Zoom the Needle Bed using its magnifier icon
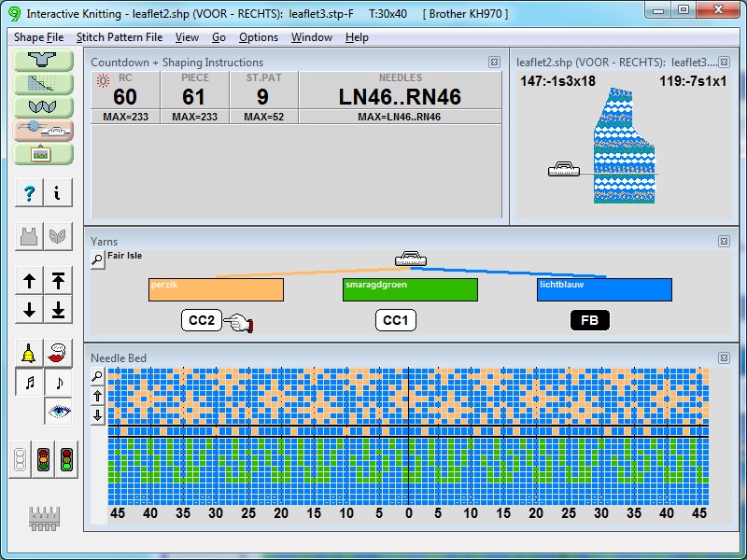This screenshot has height=560, width=747. (x=95, y=377)
